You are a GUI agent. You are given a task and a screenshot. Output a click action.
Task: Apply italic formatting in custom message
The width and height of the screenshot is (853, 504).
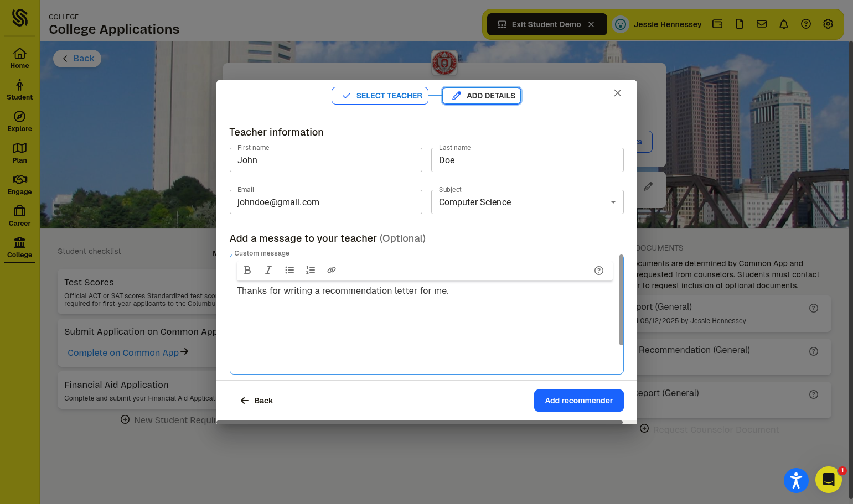pyautogui.click(x=268, y=270)
